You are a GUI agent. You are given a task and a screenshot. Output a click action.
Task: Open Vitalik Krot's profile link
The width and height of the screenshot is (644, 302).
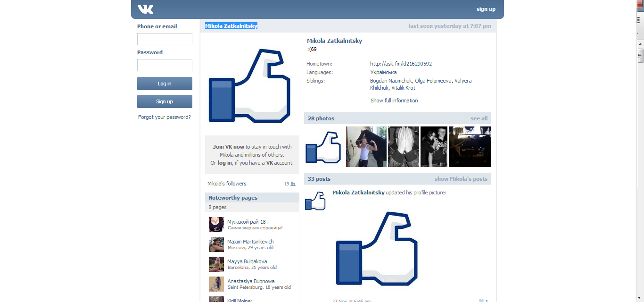[404, 88]
